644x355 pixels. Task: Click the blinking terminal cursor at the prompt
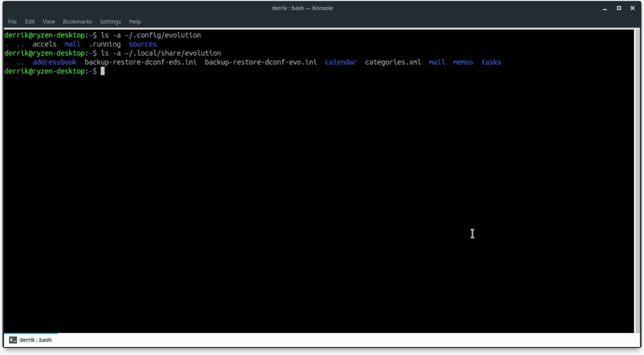pyautogui.click(x=102, y=71)
